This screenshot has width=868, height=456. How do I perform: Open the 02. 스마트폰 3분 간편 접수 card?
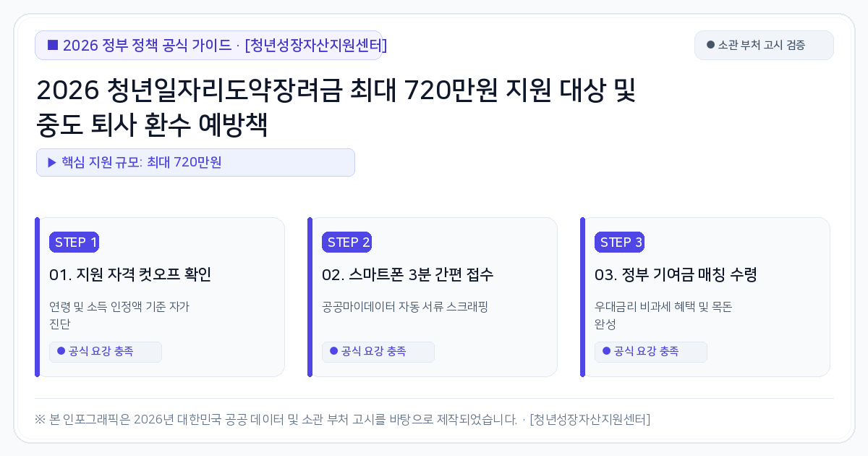(x=433, y=297)
